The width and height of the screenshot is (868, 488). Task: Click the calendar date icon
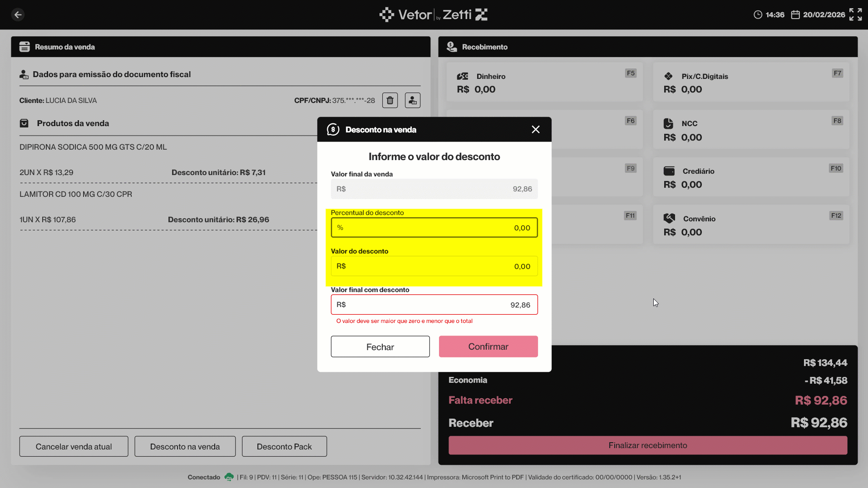pyautogui.click(x=795, y=15)
